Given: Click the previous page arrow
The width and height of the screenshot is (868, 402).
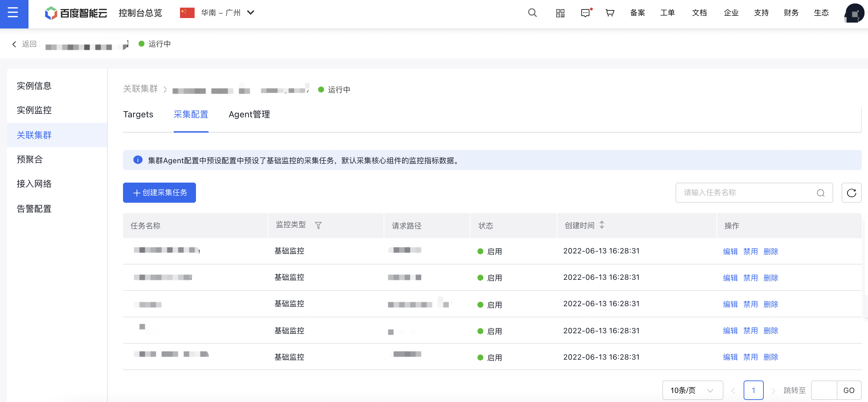Looking at the screenshot, I should (x=733, y=391).
